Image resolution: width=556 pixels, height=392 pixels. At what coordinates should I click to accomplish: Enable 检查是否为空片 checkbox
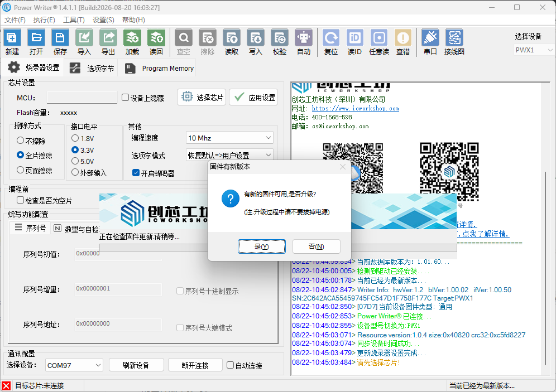(21, 200)
